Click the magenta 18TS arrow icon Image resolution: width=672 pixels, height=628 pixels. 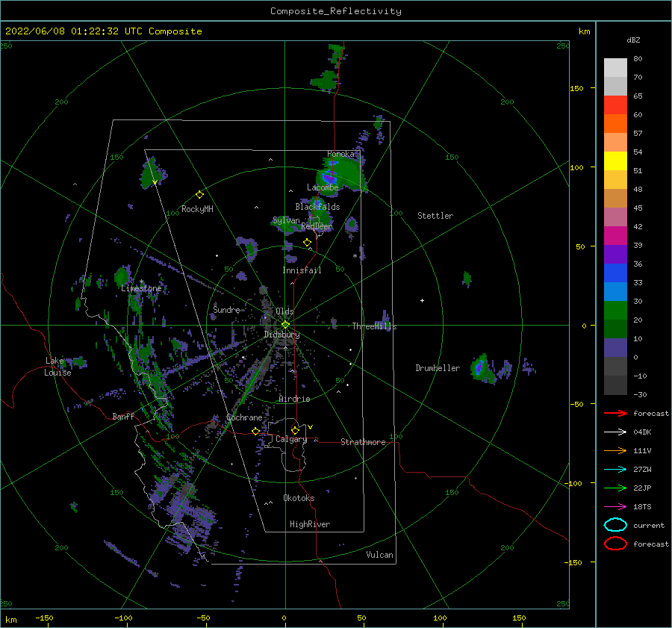(x=615, y=507)
